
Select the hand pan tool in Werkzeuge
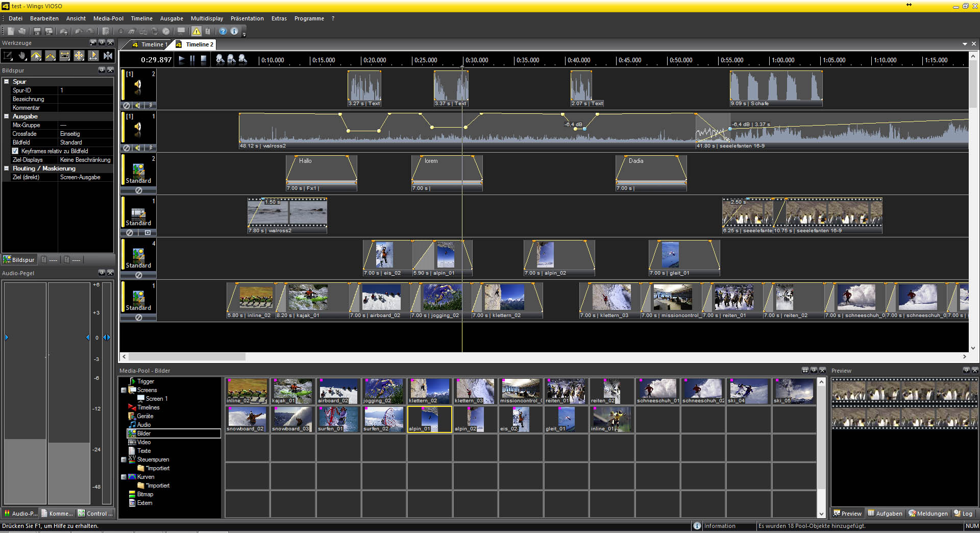click(22, 56)
